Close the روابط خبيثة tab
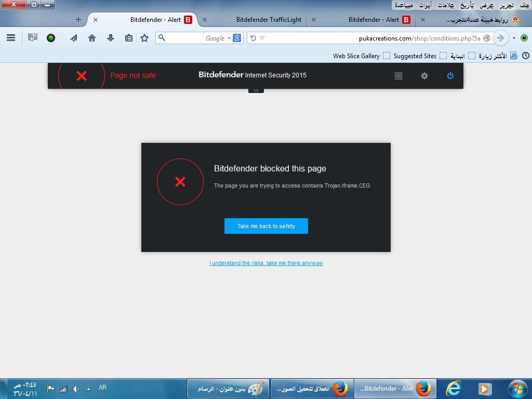This screenshot has height=399, width=532. click(423, 20)
